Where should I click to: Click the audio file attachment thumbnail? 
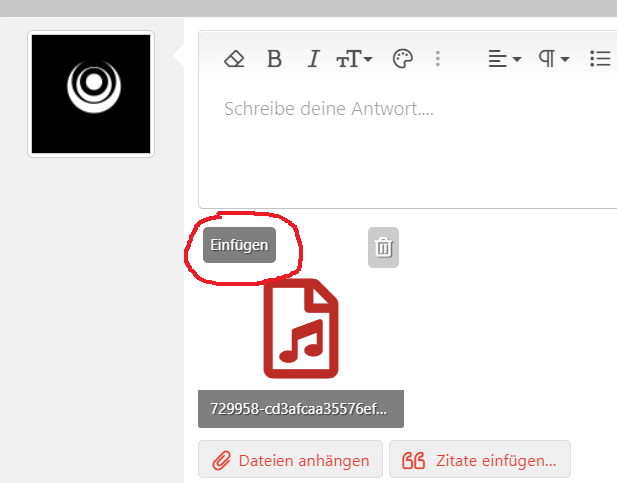coord(301,328)
